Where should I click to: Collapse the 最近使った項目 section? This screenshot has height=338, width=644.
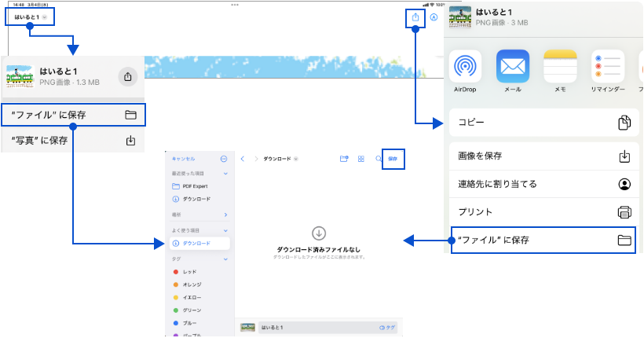coord(226,173)
